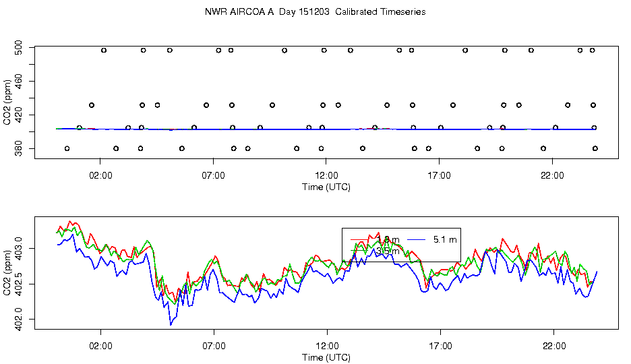Click the 'CO2 (ppm)' y-axis label of the bottom plot
This screenshot has height=364, width=631.
tap(7, 273)
